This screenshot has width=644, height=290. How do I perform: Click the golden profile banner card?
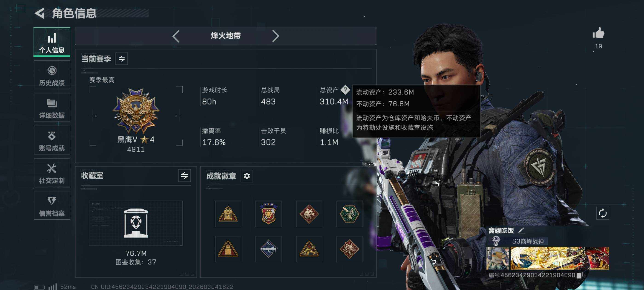click(560, 258)
